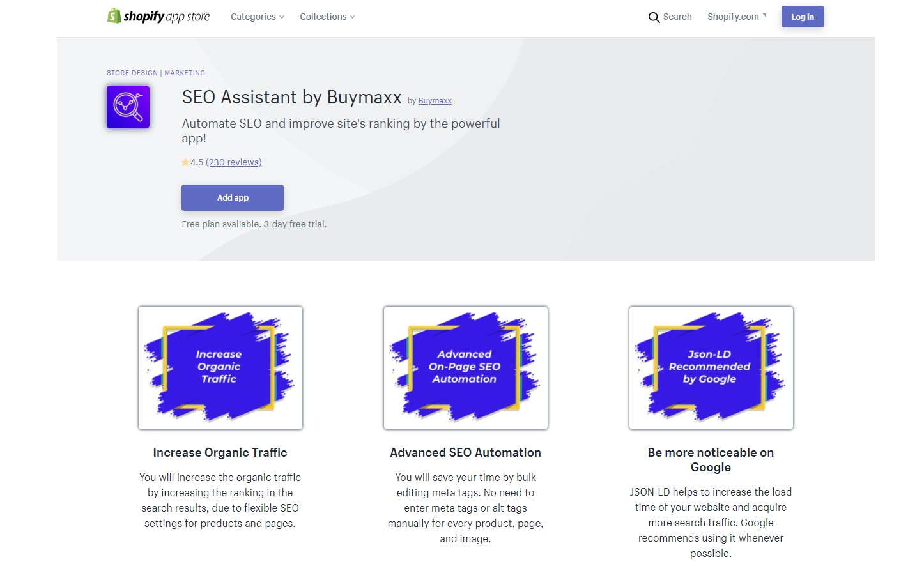Click the 'Be more noticeable on Google' heading
The width and height of the screenshot is (924, 580).
tap(711, 460)
